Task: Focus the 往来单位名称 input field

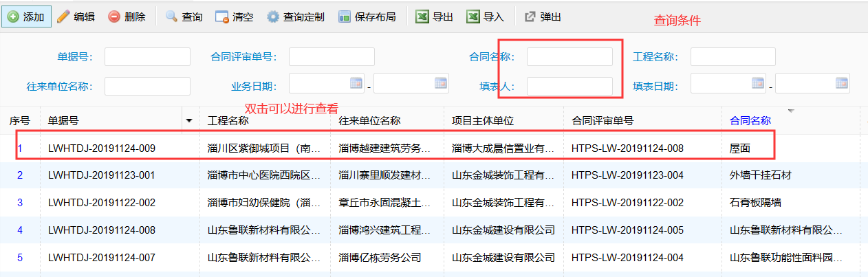Action: tap(147, 86)
